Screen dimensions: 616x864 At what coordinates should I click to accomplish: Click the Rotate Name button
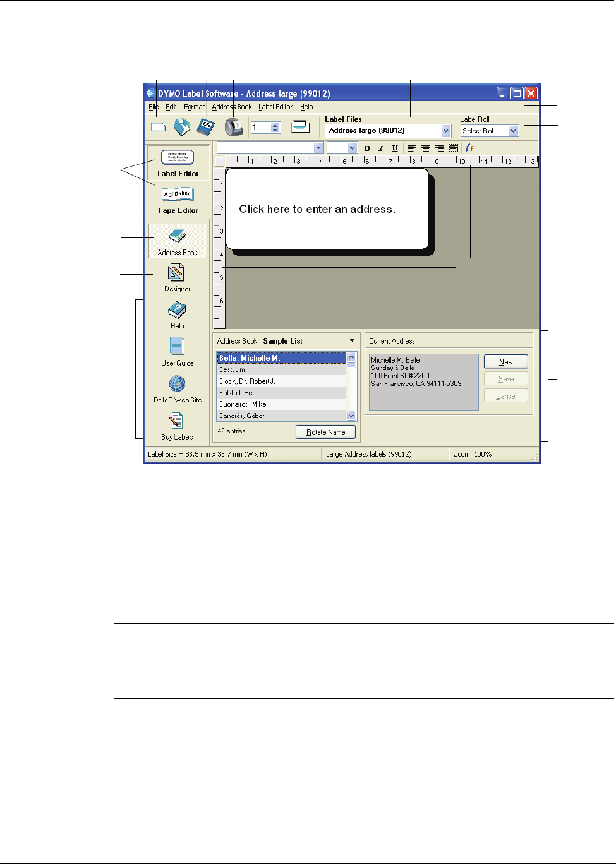(325, 432)
